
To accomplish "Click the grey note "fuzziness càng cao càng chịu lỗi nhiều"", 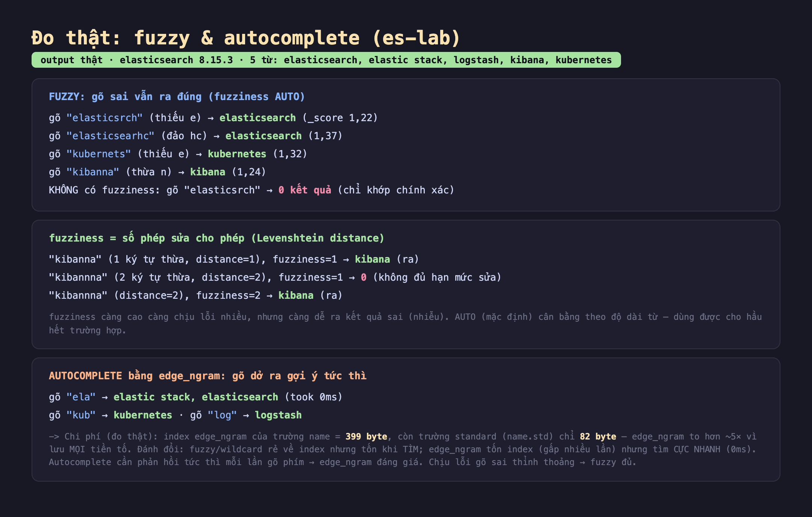I will 405,324.
